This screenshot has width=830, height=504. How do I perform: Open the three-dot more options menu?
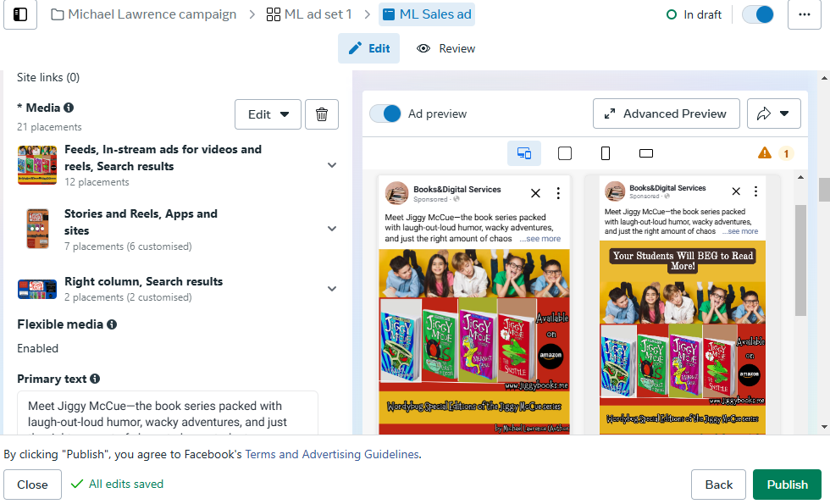(x=804, y=14)
